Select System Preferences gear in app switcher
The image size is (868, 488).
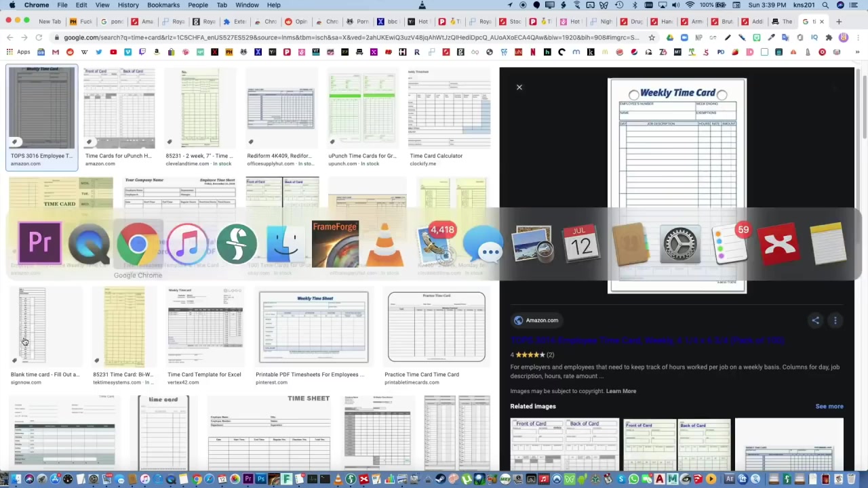click(x=680, y=243)
